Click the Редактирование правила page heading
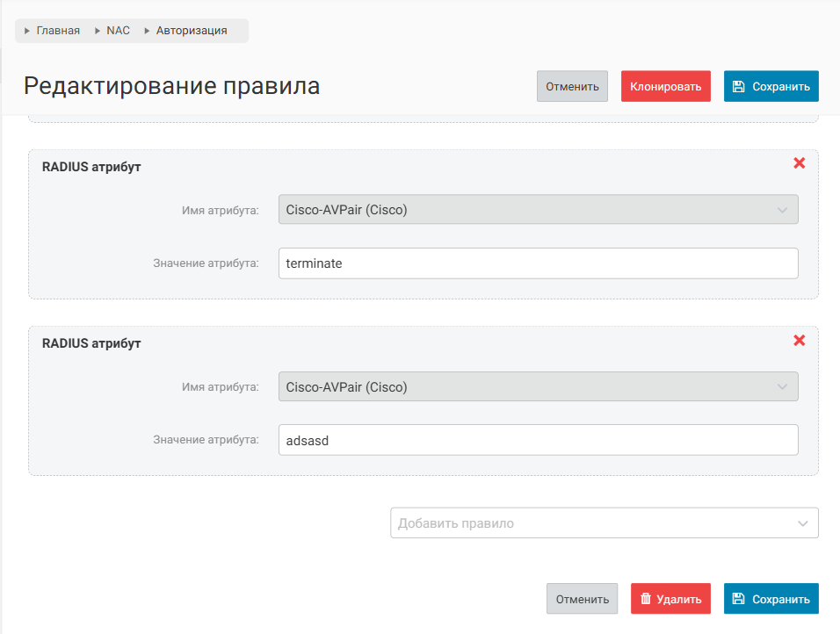 point(171,86)
